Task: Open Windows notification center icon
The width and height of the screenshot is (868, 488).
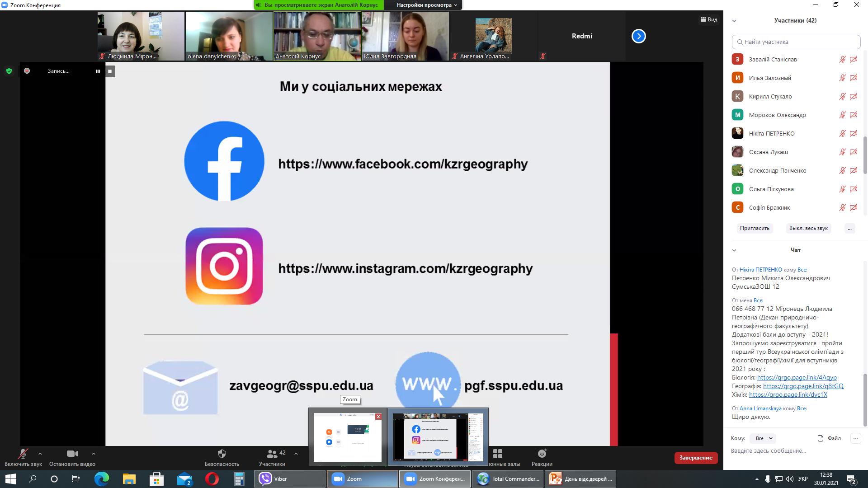Action: click(851, 479)
